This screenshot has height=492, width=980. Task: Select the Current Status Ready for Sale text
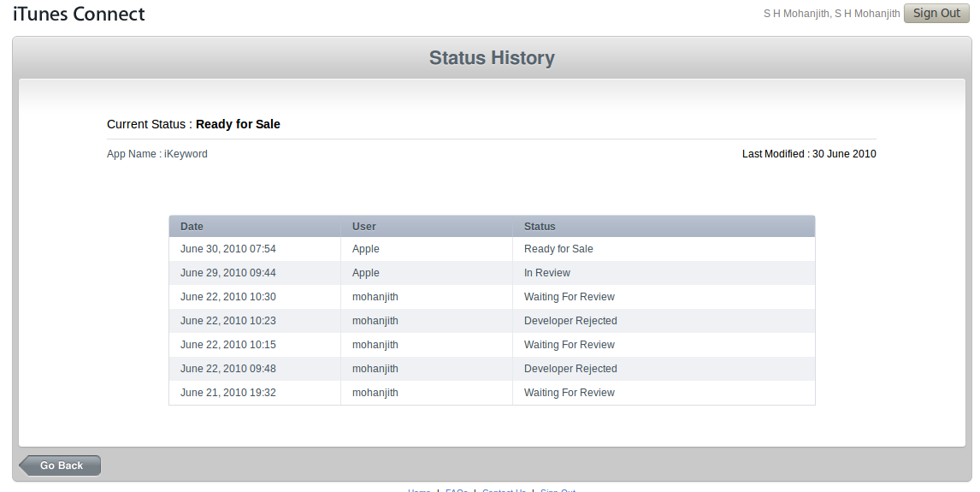click(193, 124)
